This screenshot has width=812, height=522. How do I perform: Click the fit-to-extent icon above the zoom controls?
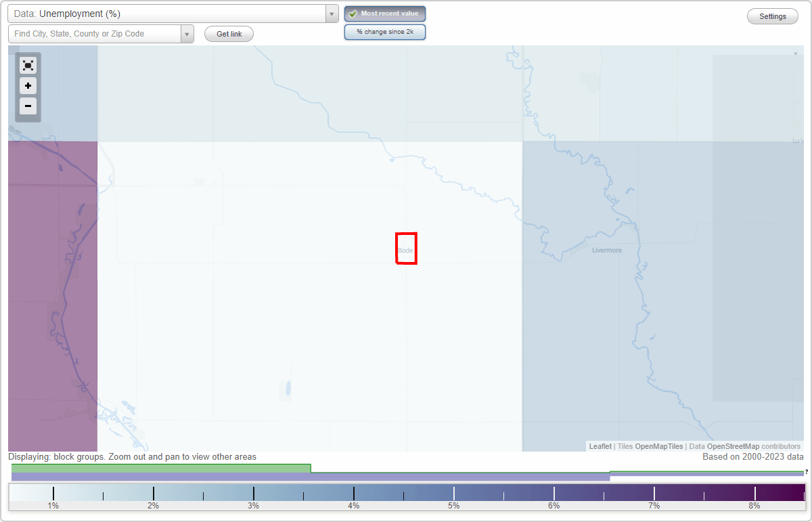(28, 65)
